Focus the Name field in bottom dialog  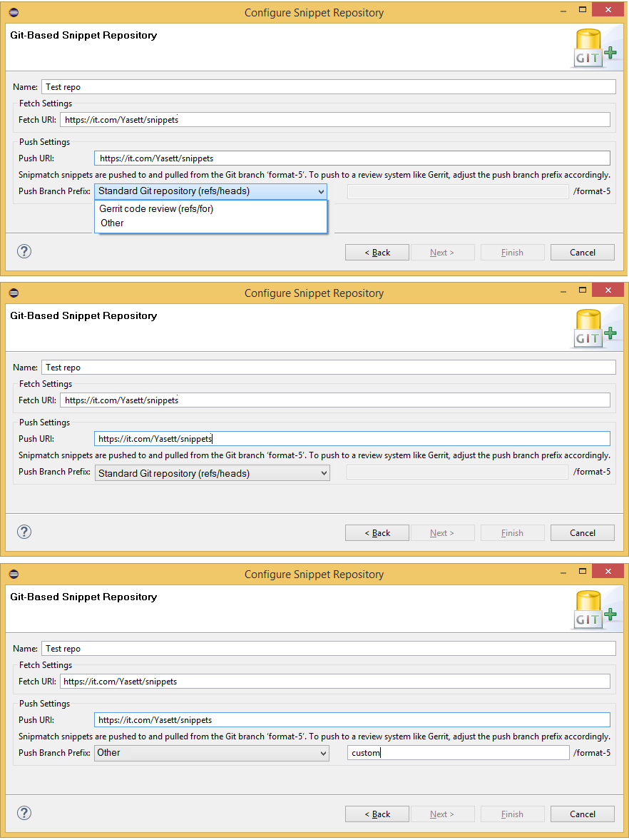pos(328,648)
